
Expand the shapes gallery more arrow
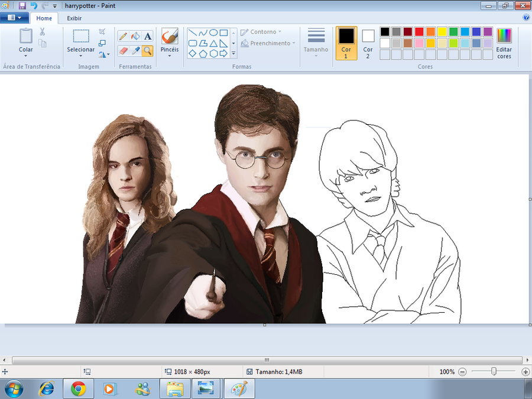tap(233, 53)
